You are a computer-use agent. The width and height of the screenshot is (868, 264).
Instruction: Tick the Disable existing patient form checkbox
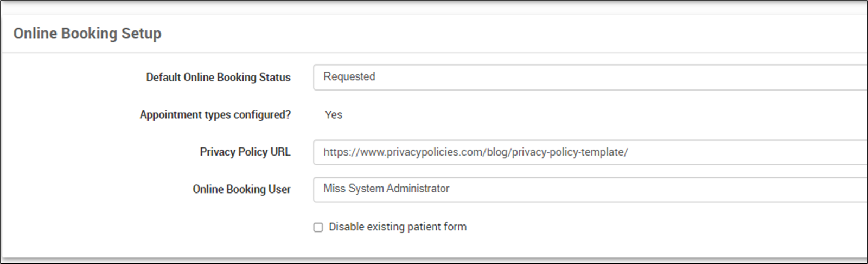pyautogui.click(x=318, y=227)
